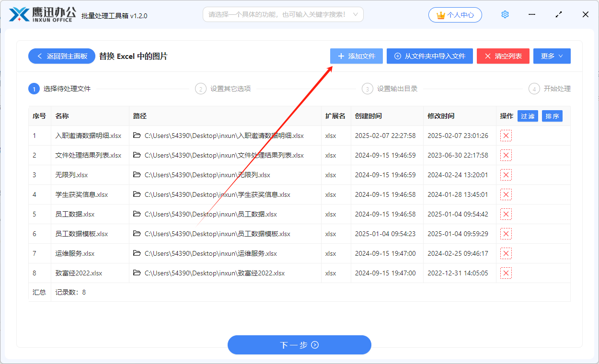Activate the 排序 sort control

[552, 116]
